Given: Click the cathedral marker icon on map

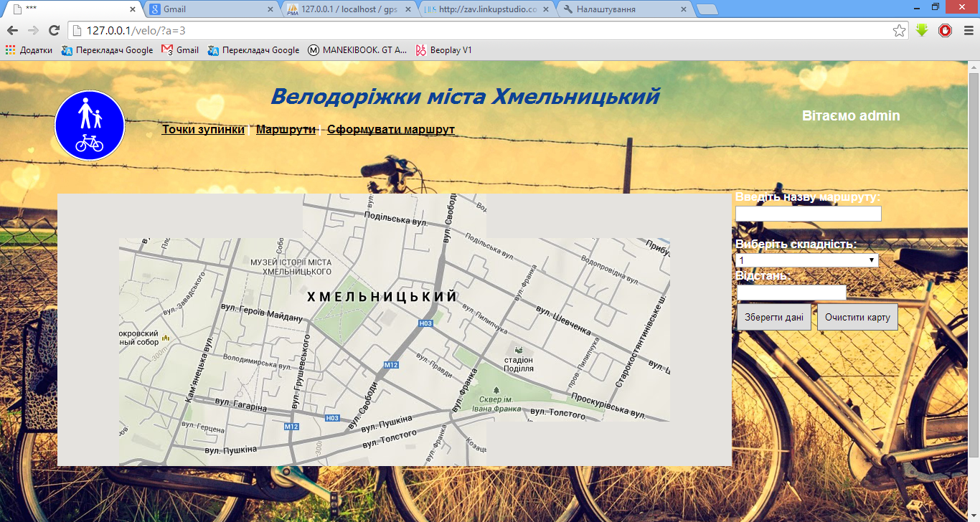Looking at the screenshot, I should click(166, 338).
